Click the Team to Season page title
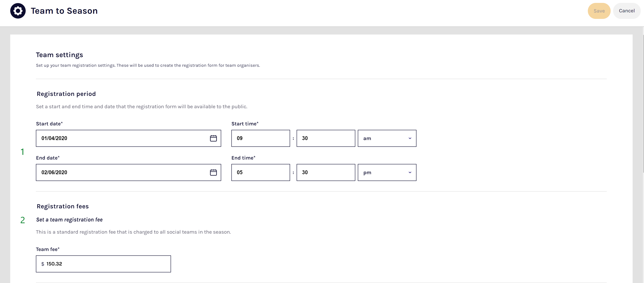The height and width of the screenshot is (283, 644). [x=64, y=11]
